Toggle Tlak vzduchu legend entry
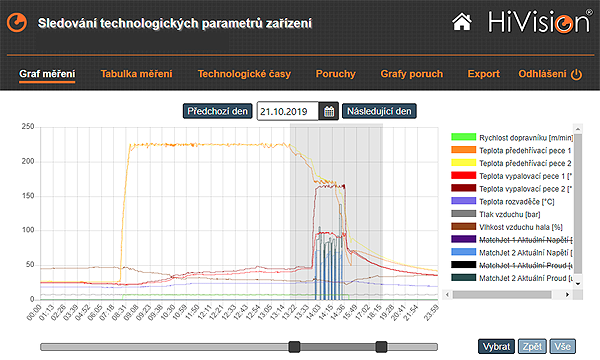Viewport: 600px width, 360px height. pos(496,214)
